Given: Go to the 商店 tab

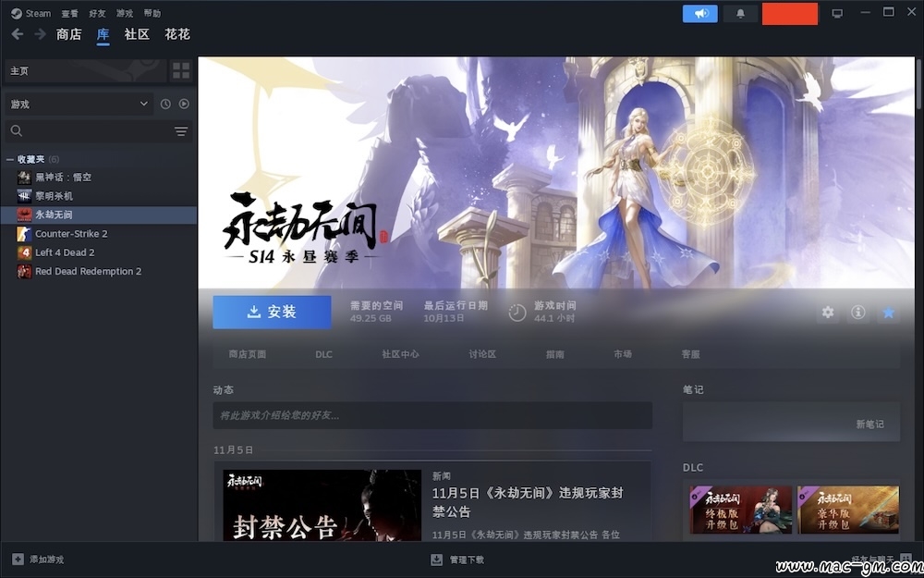Looking at the screenshot, I should coord(69,34).
